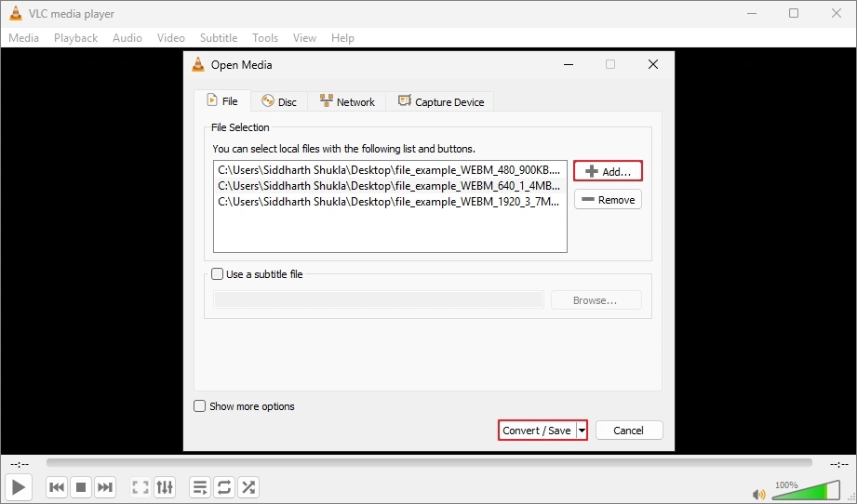Click the Play button in VLC
Image resolution: width=857 pixels, height=504 pixels.
(x=19, y=486)
